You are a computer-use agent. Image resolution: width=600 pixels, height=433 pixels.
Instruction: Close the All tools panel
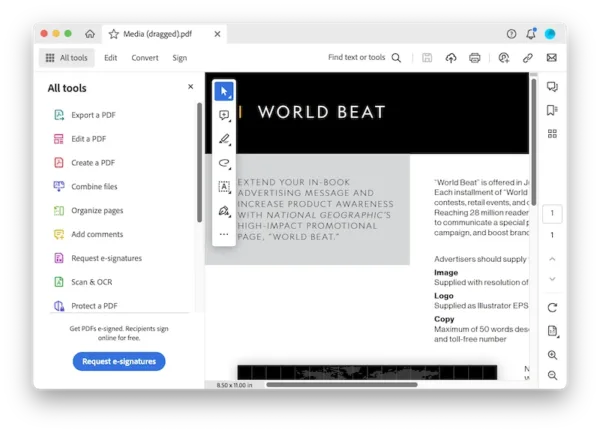pos(191,87)
